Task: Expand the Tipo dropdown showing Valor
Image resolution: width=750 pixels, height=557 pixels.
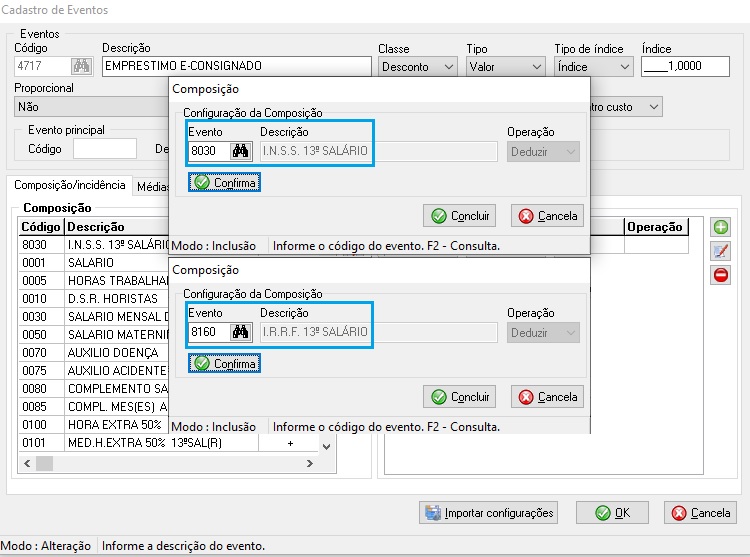Action: point(505,67)
